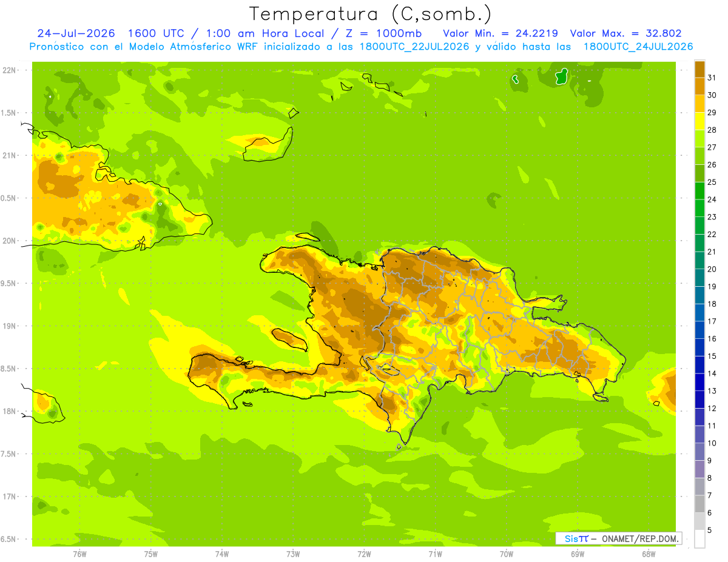Click the "70W" longitude label
Screen dimensions: 728x562
[x=507, y=554]
